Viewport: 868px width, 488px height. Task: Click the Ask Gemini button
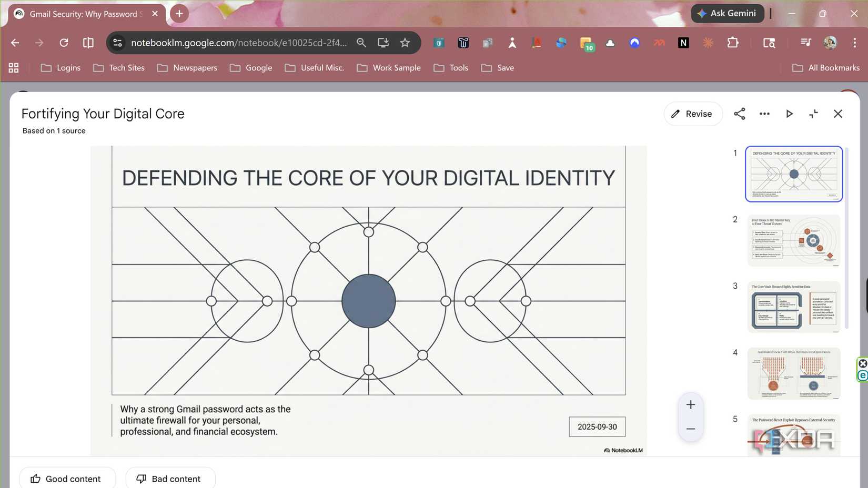coord(727,13)
